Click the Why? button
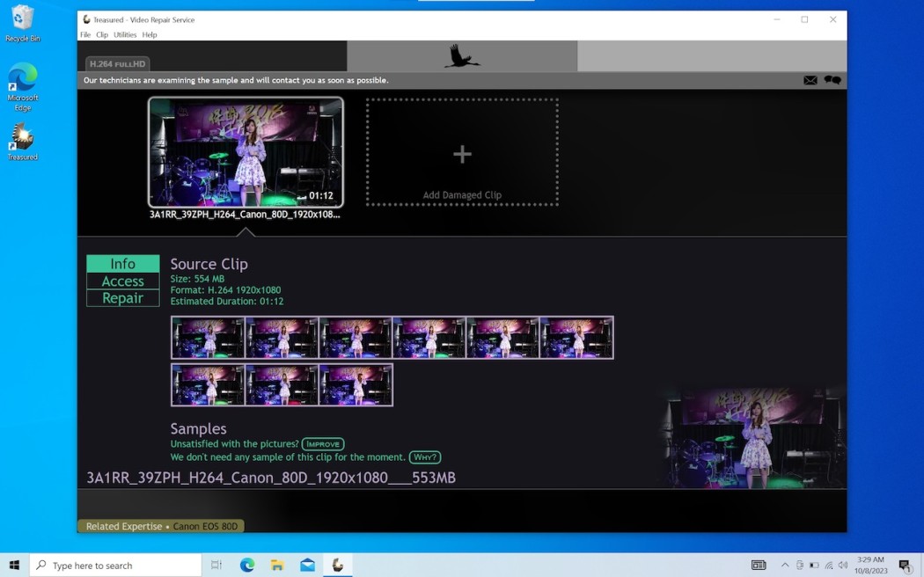924x577 pixels. click(425, 456)
